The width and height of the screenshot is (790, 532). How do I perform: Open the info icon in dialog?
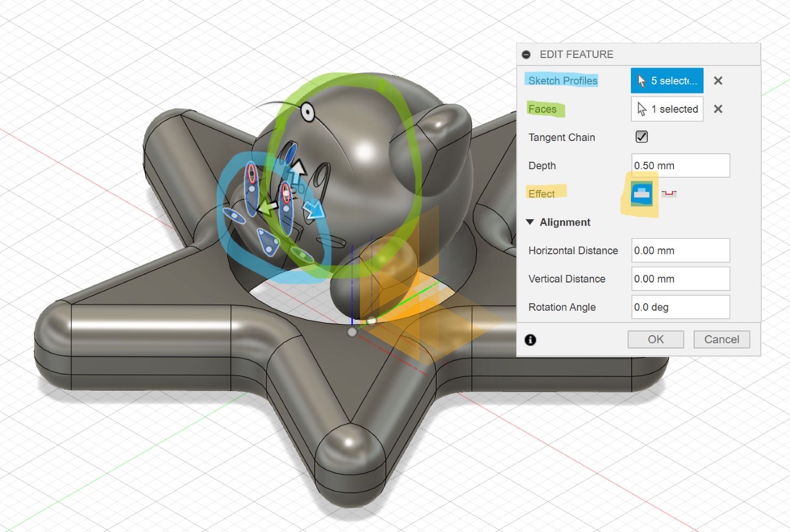pyautogui.click(x=530, y=340)
